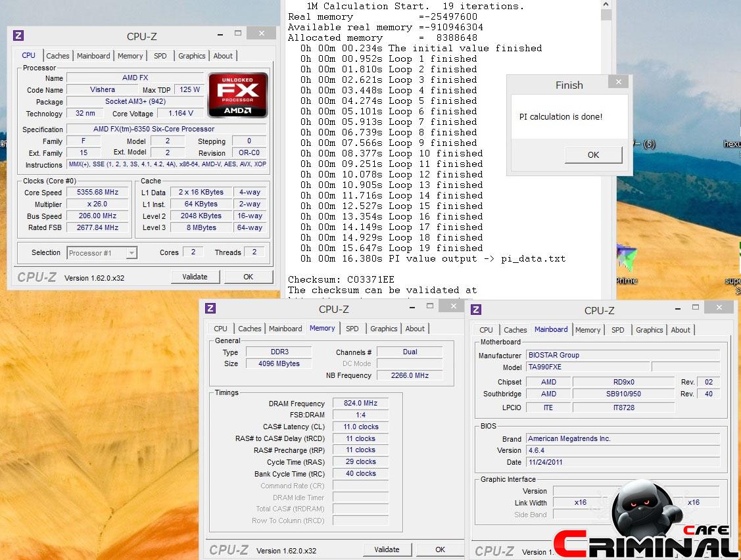This screenshot has width=741, height=560.
Task: Click the AMD FX Unlocked processor logo
Action: point(238,95)
